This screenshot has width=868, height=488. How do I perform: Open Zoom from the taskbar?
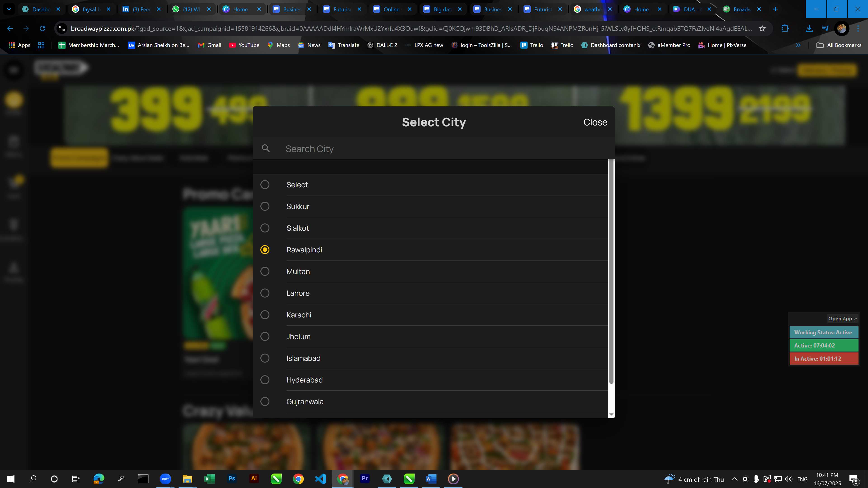165,479
